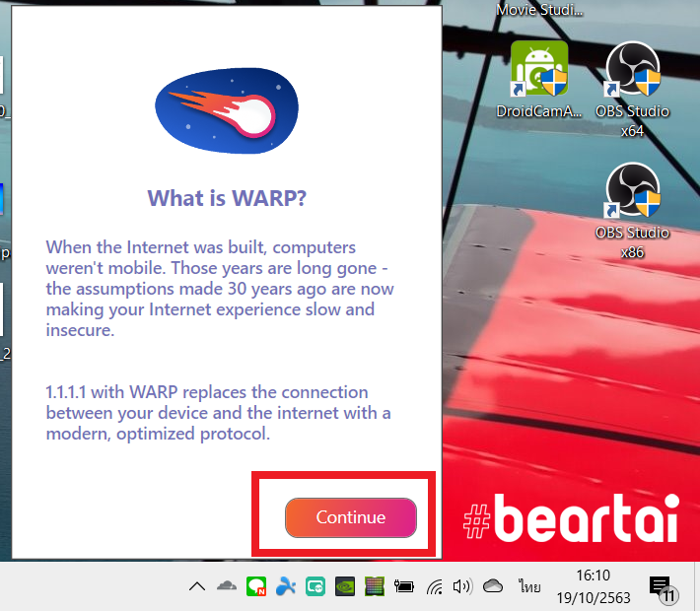700x611 pixels.
Task: Select the OBS Studio x86 desktop shortcut
Action: point(632,211)
